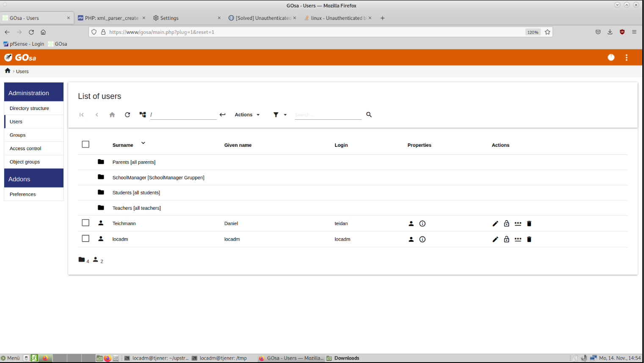Viewport: 644px width, 363px height.
Task: Click the home icon in the list toolbar
Action: point(112,115)
